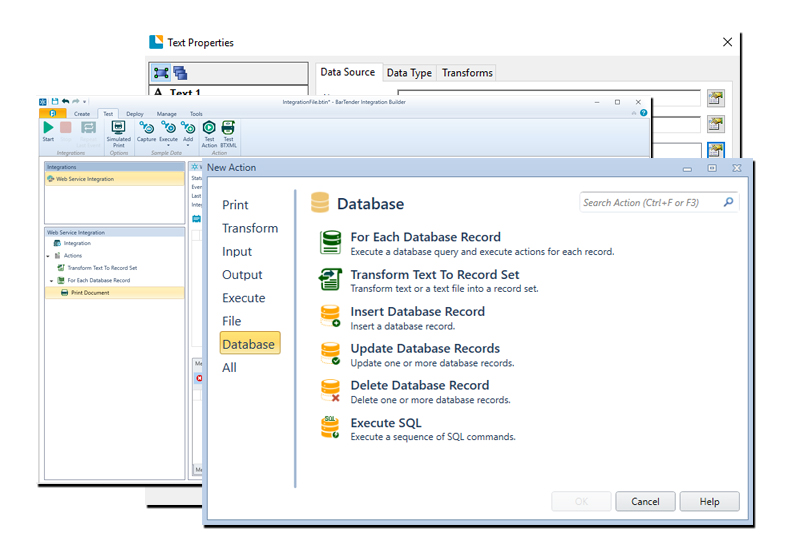Click the Stop integrations icon
The width and height of the screenshot is (800, 552).
pos(66,128)
